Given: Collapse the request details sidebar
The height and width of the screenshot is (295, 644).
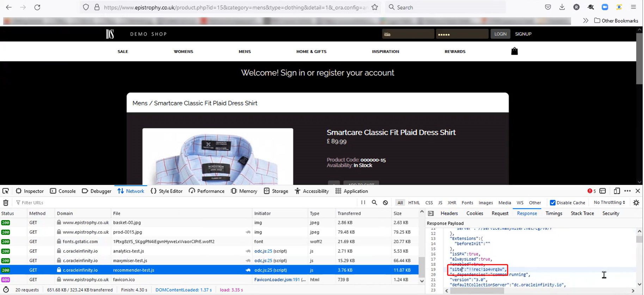Looking at the screenshot, I should click(431, 213).
